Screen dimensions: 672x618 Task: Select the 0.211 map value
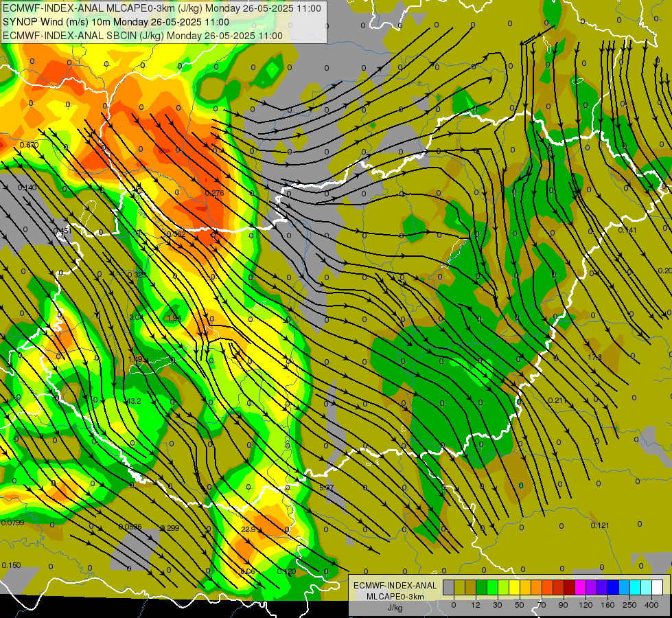pos(557,400)
